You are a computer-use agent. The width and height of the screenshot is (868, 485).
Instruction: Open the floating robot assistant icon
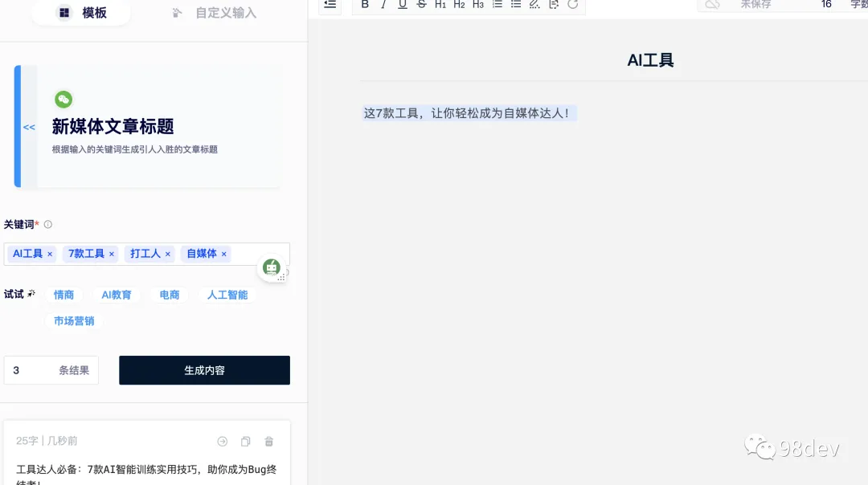(271, 267)
